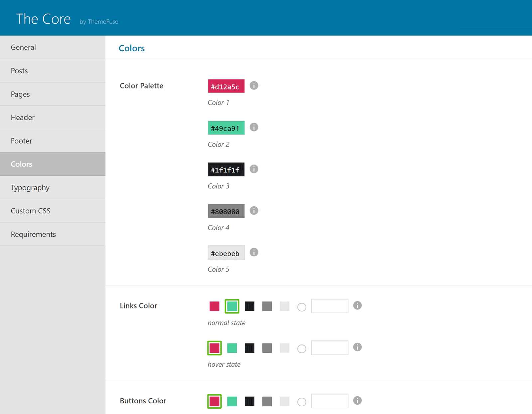Image resolution: width=532 pixels, height=414 pixels.
Task: Switch to the Custom CSS tab
Action: point(31,211)
